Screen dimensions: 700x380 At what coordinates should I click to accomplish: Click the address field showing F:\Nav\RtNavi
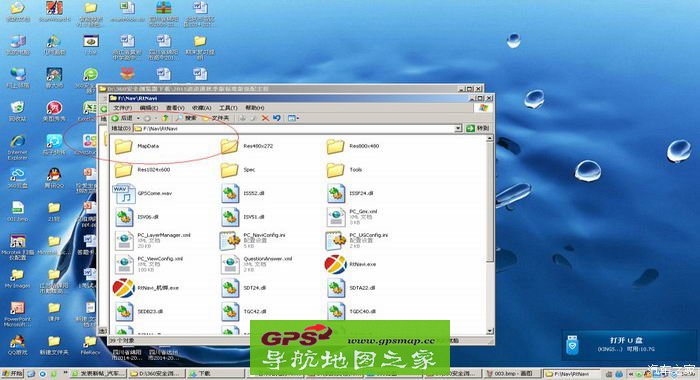pos(294,129)
